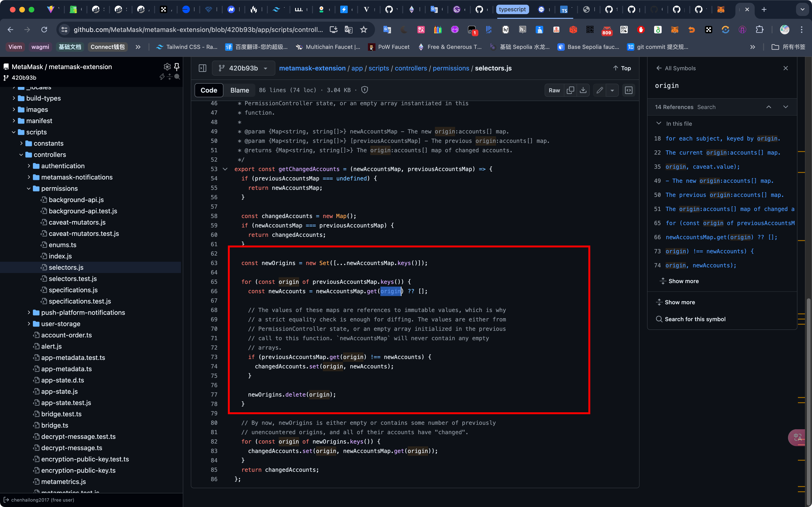812x507 pixels.
Task: Open install app icon in address bar
Action: 334,30
